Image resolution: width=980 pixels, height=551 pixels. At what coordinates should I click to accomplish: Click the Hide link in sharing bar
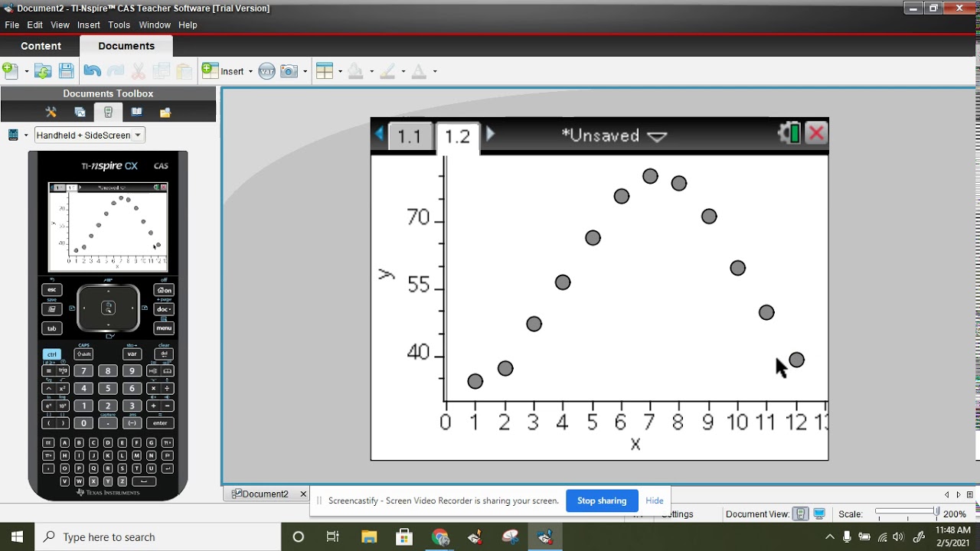click(x=655, y=500)
